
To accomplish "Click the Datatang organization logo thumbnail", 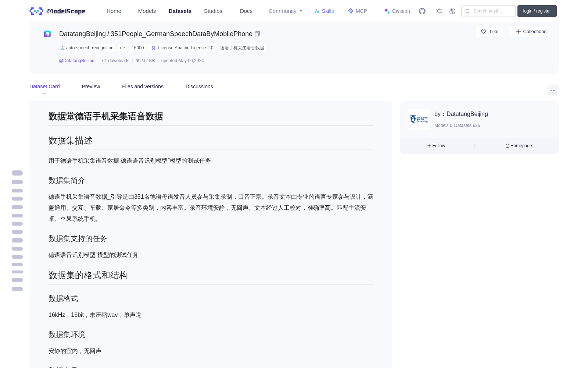I will (418, 119).
